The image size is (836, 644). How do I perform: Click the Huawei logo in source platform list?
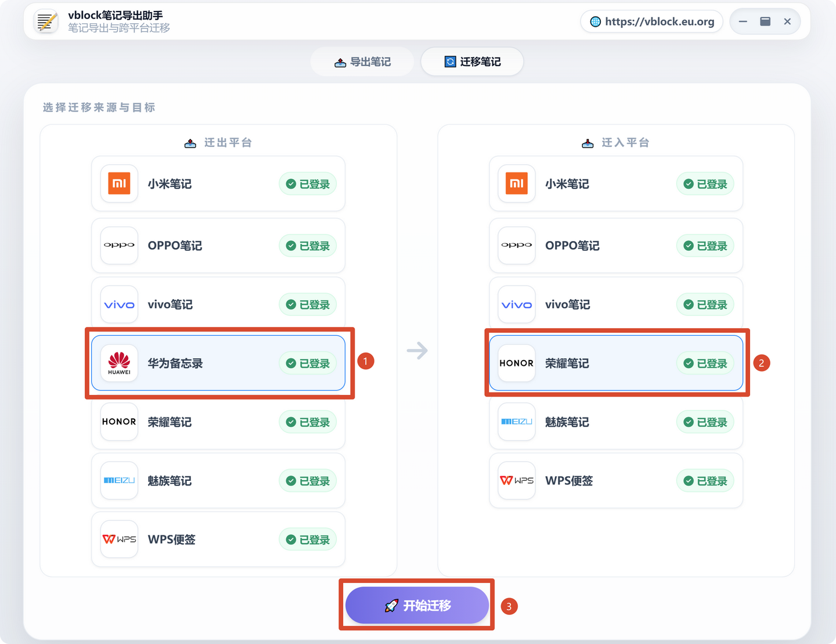[119, 363]
